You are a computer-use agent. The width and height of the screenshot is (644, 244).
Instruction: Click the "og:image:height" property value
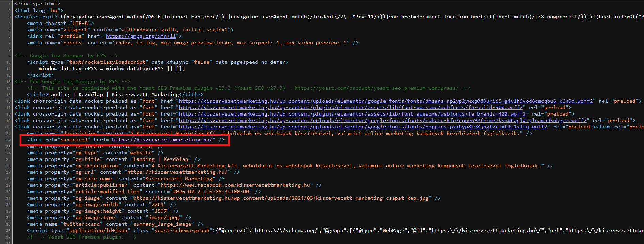point(98,211)
